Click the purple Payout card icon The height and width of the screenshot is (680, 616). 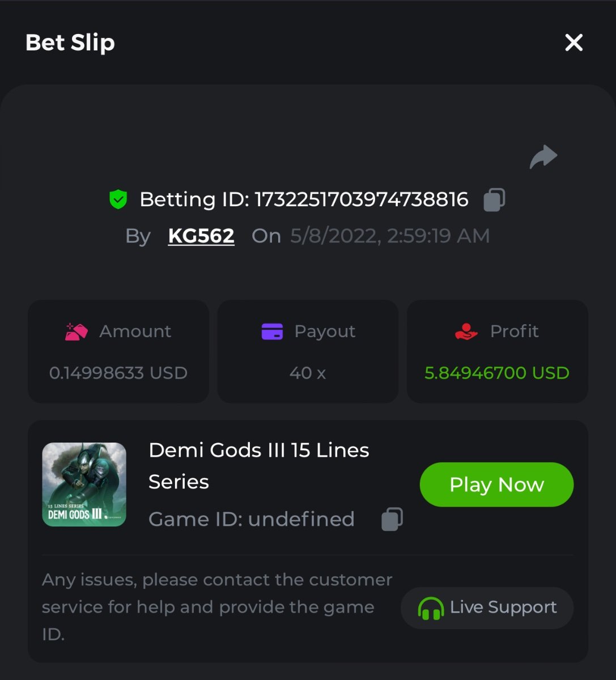[272, 331]
